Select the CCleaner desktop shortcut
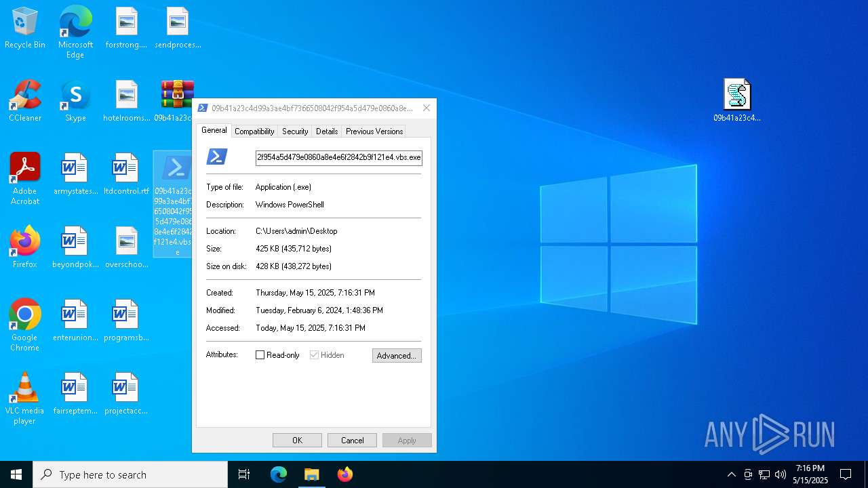 pyautogui.click(x=25, y=102)
